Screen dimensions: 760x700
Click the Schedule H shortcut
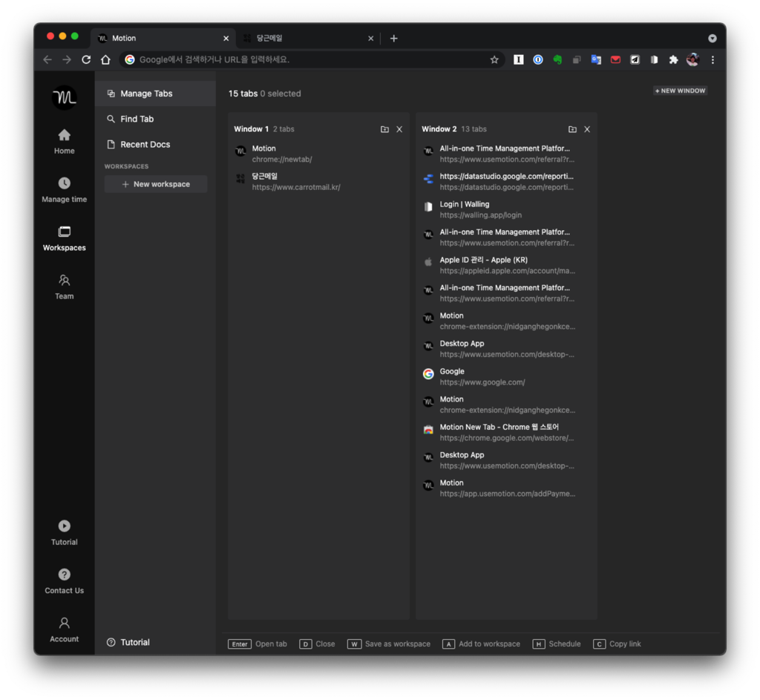click(x=557, y=644)
